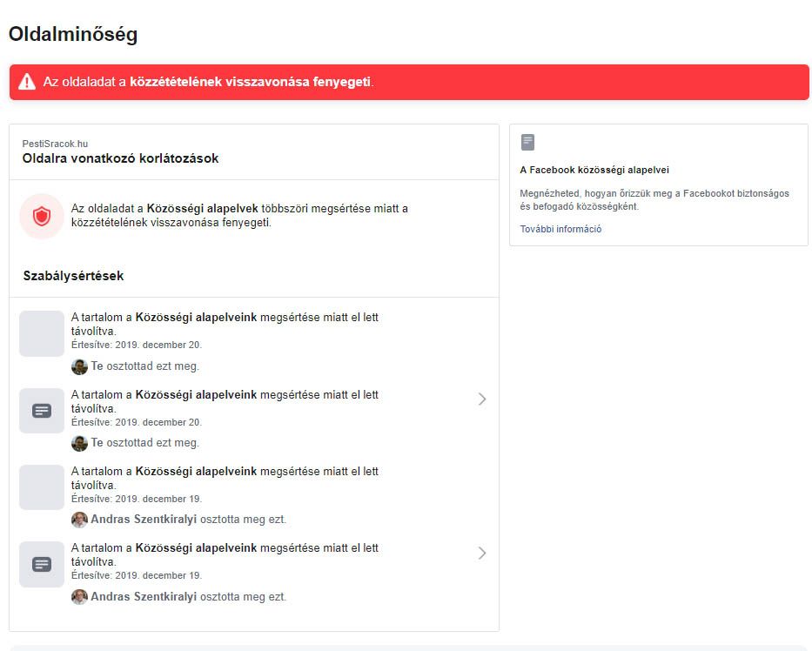812x651 pixels.
Task: Click Közösségi alapelveink link in first violation
Action: tap(196, 318)
